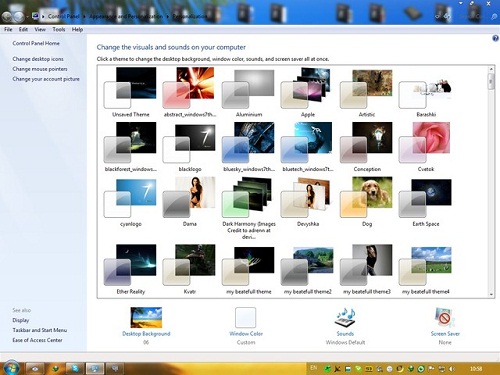Select my beatefull theme2

coord(307,266)
